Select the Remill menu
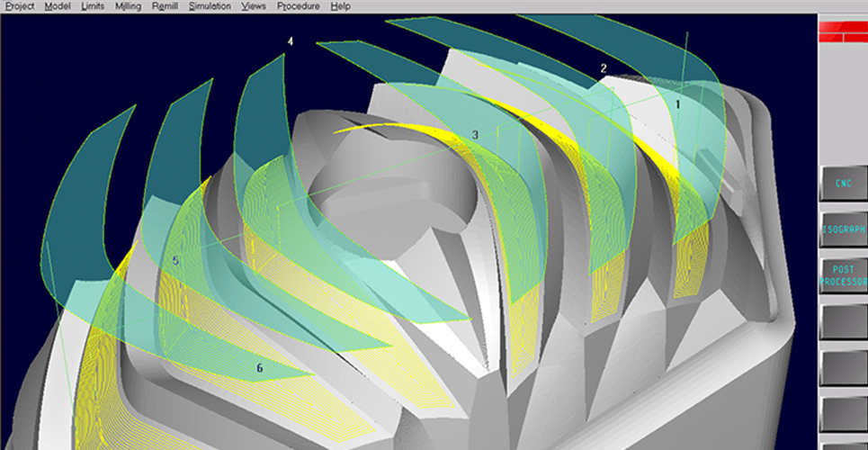868x450 pixels. pos(166,6)
